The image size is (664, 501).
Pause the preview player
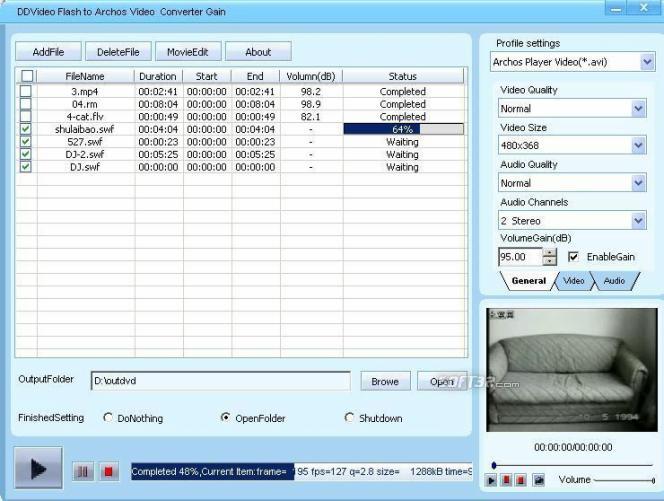pyautogui.click(x=506, y=480)
